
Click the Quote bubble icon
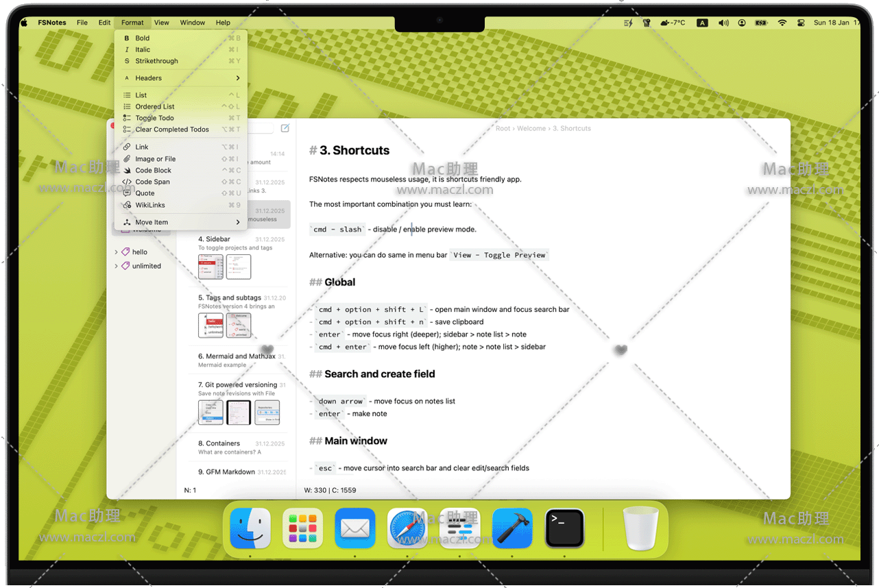(127, 193)
